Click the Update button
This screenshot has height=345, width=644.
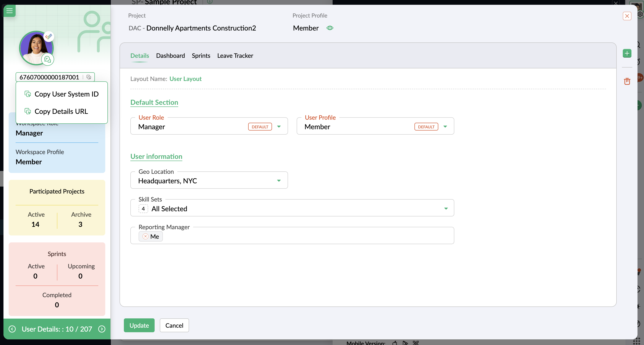[x=139, y=325]
